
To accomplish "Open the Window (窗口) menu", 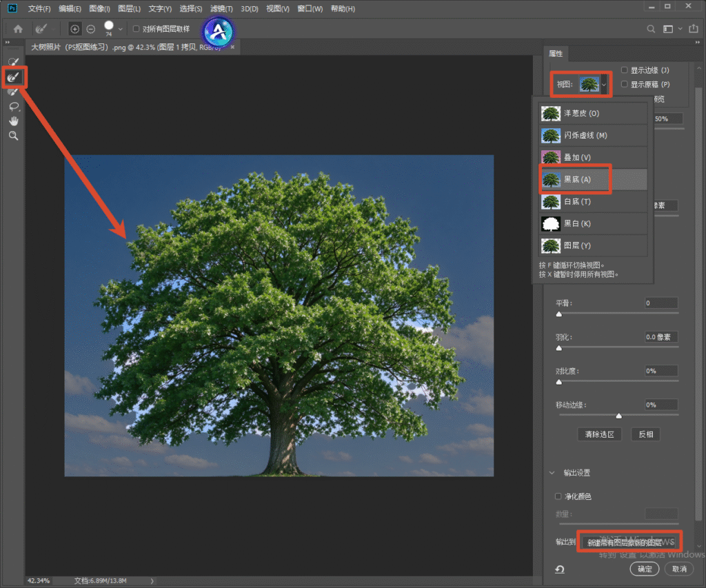I will [310, 8].
